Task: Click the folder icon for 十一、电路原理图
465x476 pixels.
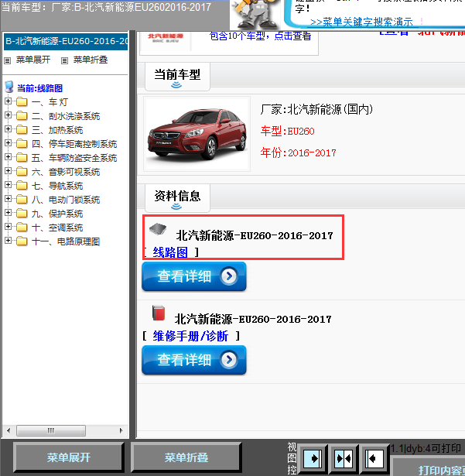Action: [x=22, y=241]
